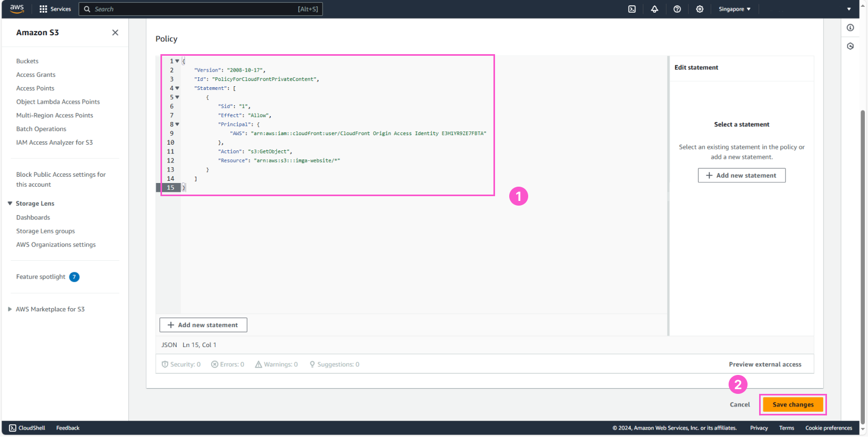Click the Warnings: 0 indicator
This screenshot has height=437, width=868.
coord(276,364)
